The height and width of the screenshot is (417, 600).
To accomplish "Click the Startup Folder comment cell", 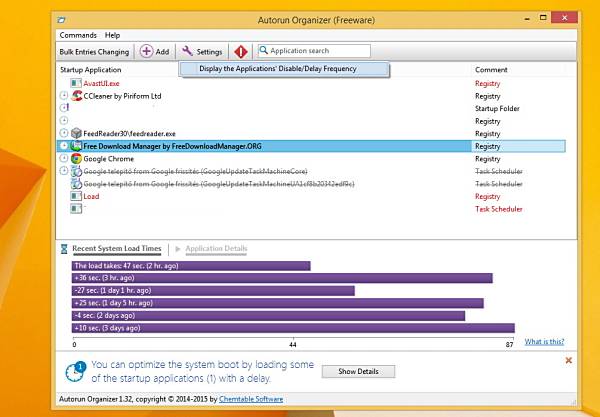I will click(x=497, y=109).
